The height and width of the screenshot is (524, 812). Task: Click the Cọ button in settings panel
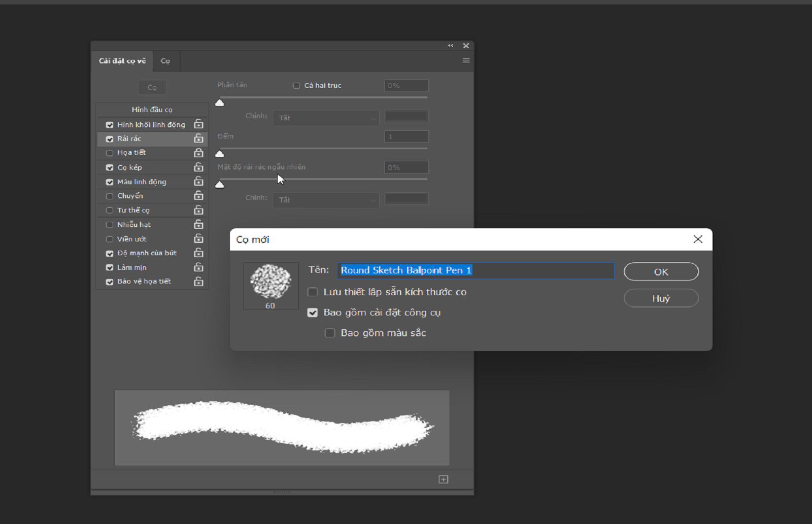coord(152,87)
